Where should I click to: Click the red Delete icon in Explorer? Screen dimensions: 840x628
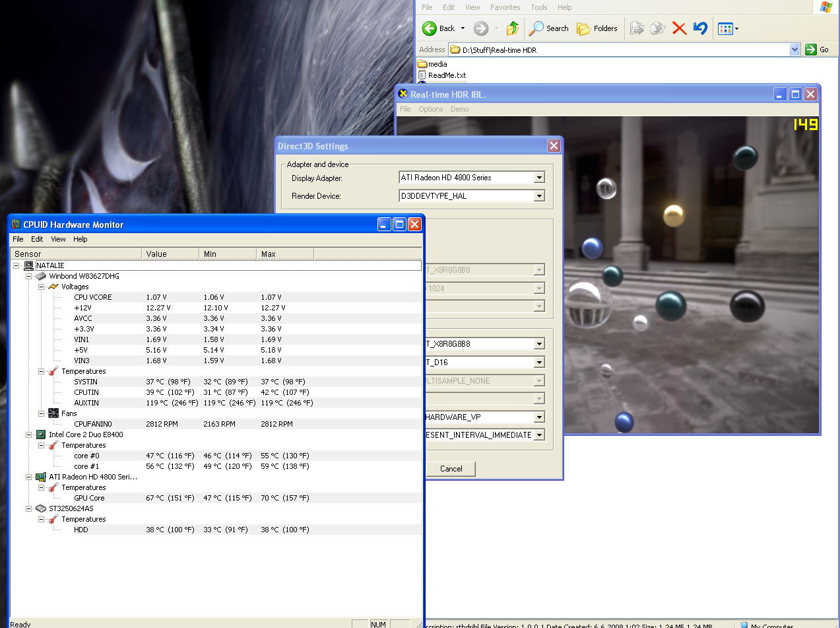pyautogui.click(x=679, y=28)
